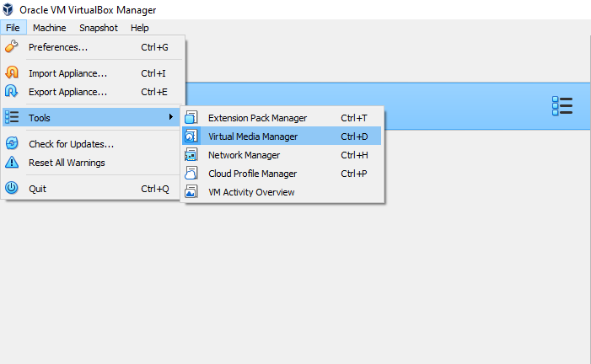
Task: Click the VirtualBox logo in title bar
Action: 8,10
